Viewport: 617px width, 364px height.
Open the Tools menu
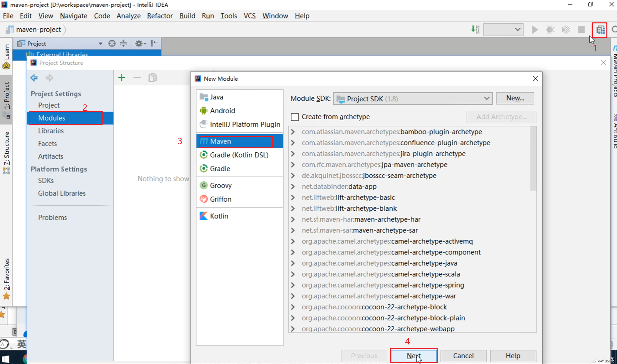229,16
